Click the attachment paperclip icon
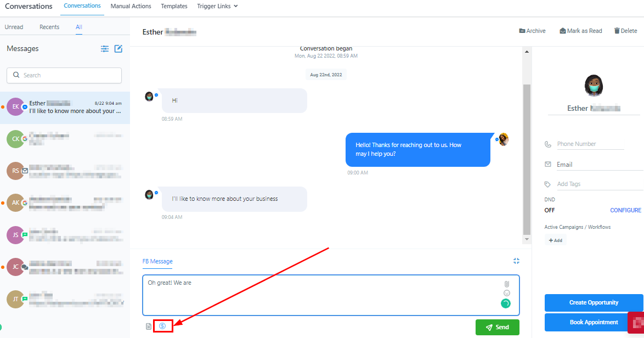The width and height of the screenshot is (644, 338). point(507,284)
